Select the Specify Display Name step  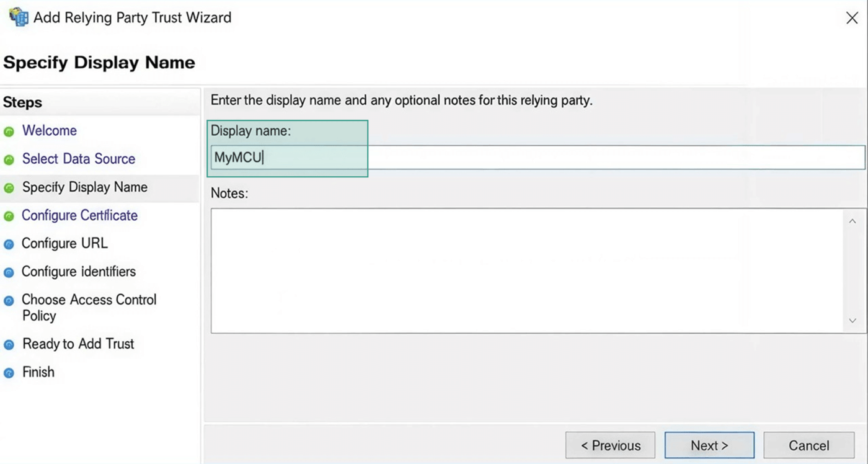click(x=85, y=187)
